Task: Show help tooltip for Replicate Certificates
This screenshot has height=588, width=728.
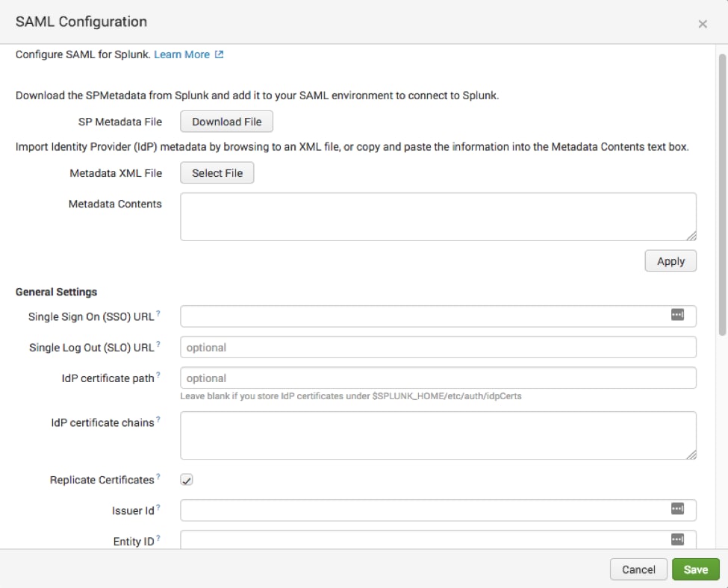Action: pos(158,477)
